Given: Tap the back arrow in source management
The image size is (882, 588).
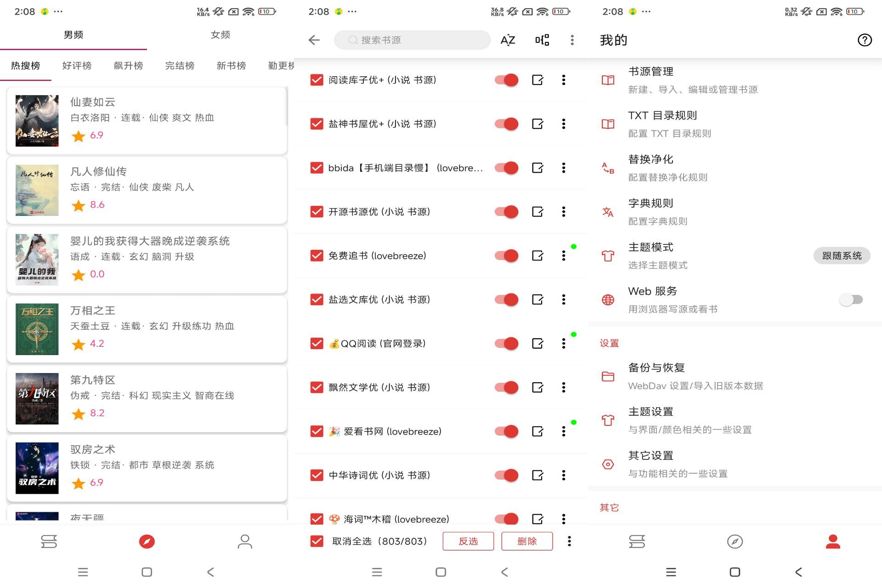Looking at the screenshot, I should coord(314,40).
